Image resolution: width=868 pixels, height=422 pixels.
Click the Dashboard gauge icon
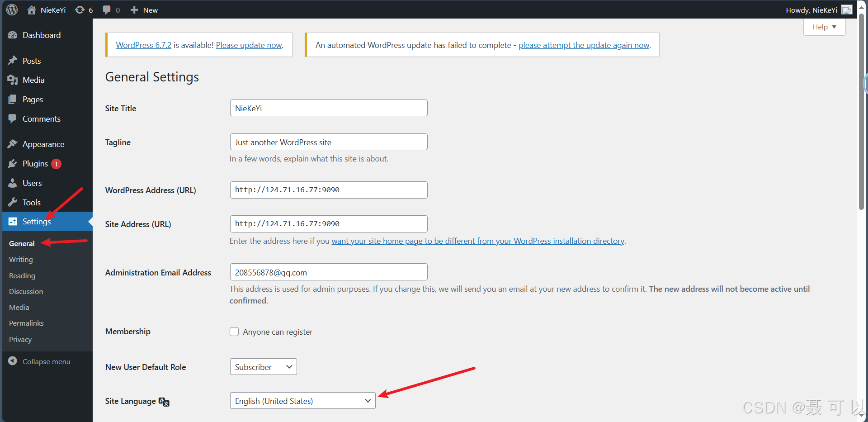point(13,35)
